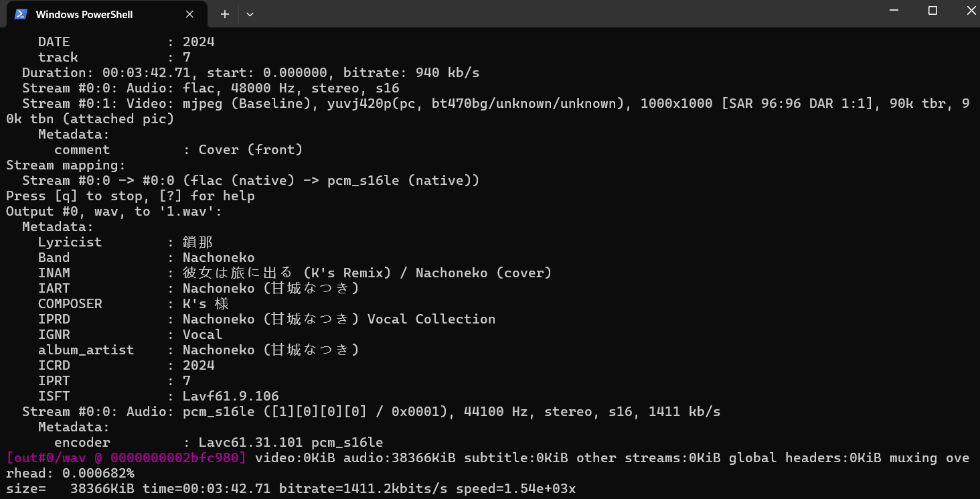
Task: Click the empty title bar area
Action: click(536, 13)
